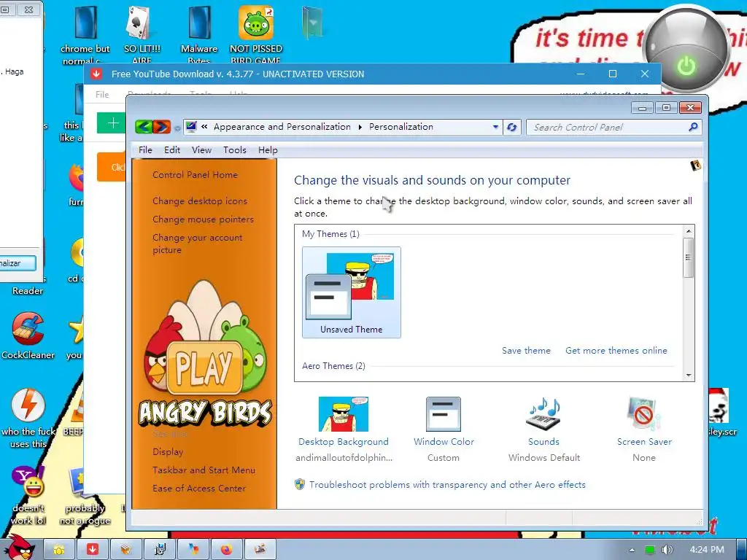Expand the address bar history dropdown arrow
Viewport: 747px width, 560px height.
[x=495, y=127]
